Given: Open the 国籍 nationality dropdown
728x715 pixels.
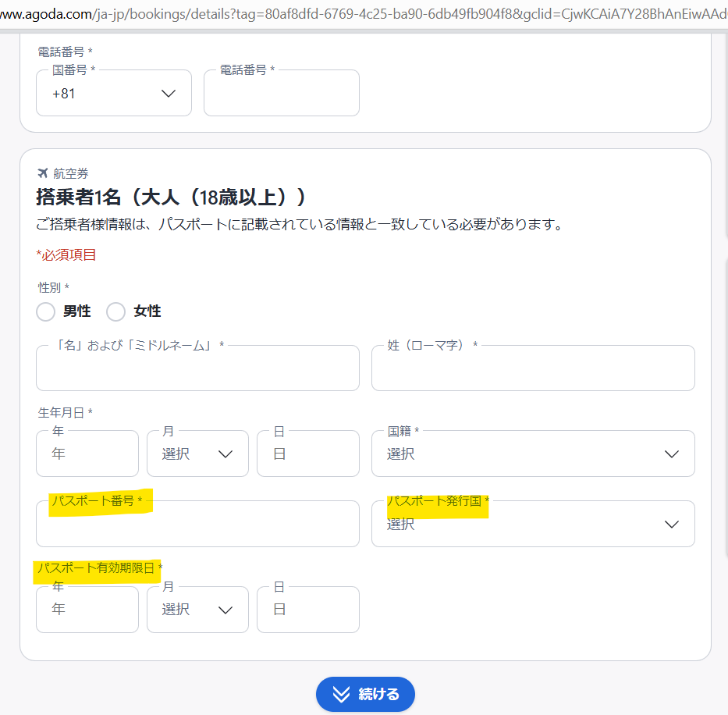Looking at the screenshot, I should tap(533, 454).
